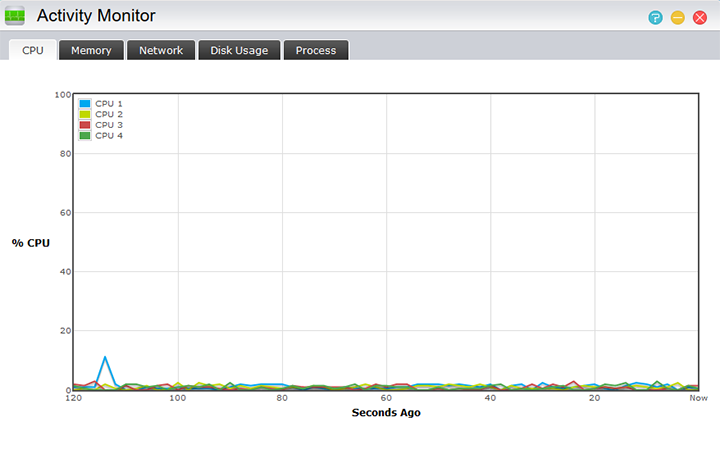The width and height of the screenshot is (720, 458).
Task: Click the green CPU 4 legend swatch
Action: [x=85, y=136]
